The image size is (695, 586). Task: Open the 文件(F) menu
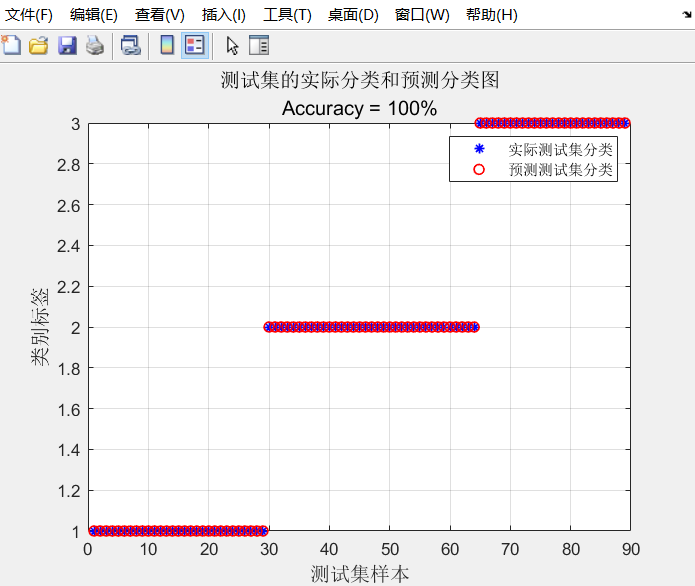click(x=29, y=15)
